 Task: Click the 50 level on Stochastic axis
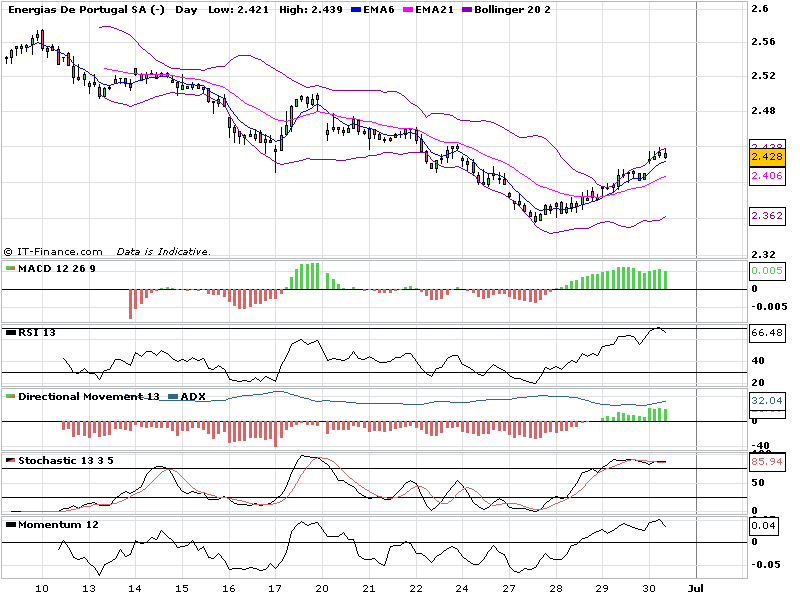(x=758, y=483)
